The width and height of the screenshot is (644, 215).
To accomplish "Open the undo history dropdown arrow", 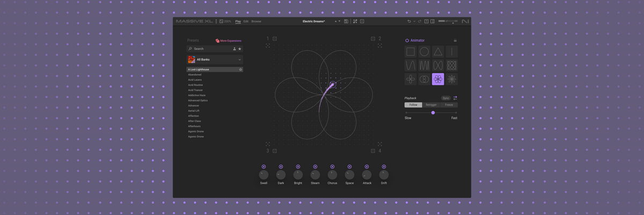I will (414, 21).
